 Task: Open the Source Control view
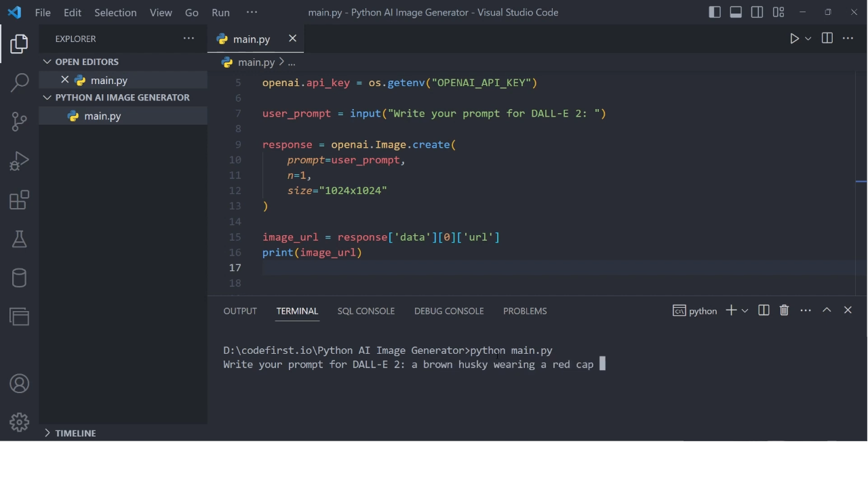(19, 122)
